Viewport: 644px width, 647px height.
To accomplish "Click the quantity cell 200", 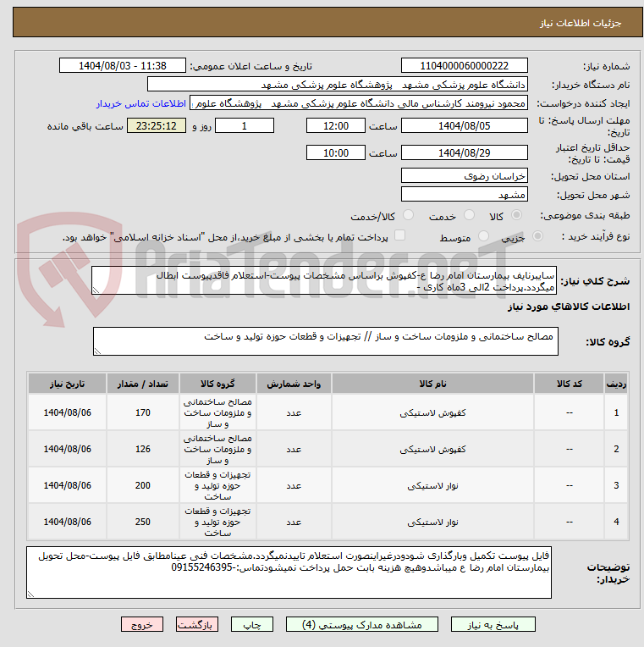I will pos(143,485).
